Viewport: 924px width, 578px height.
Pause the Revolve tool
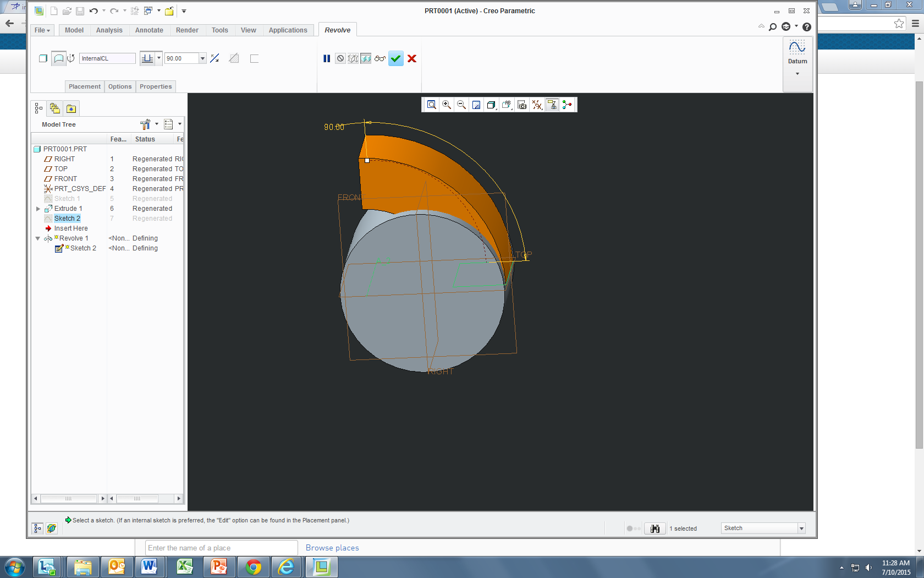pos(327,58)
